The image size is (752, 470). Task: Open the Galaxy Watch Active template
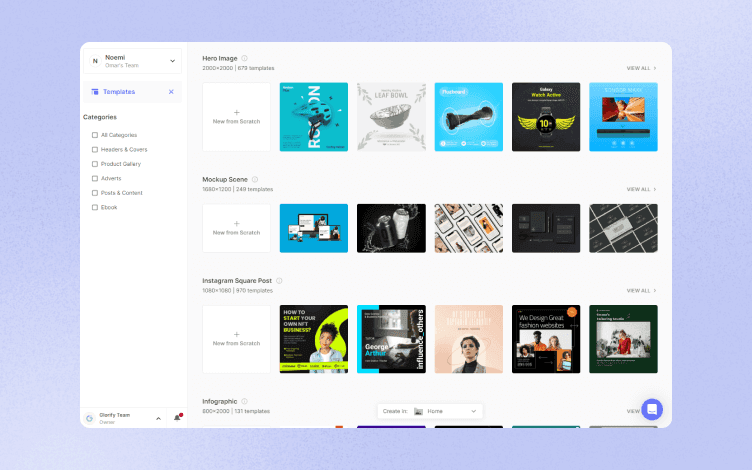[546, 117]
